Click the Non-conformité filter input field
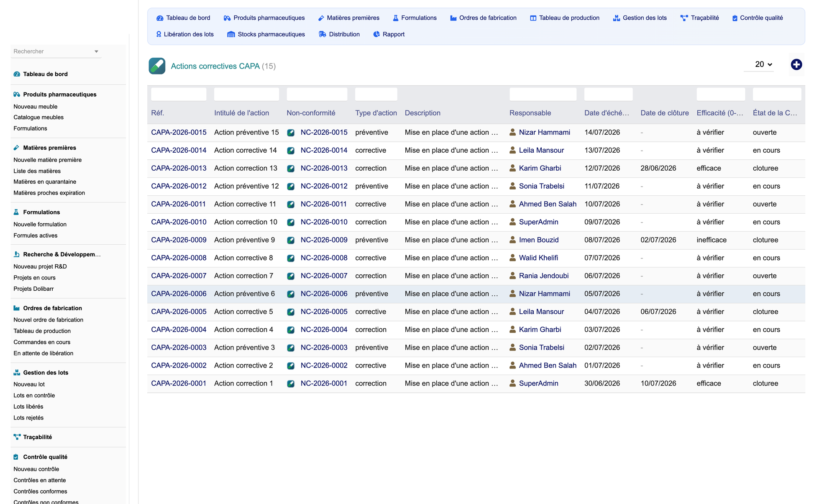The width and height of the screenshot is (814, 504). point(317,94)
